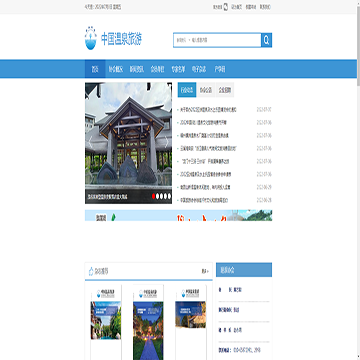
Task: Switch to the second gray news tab
Action: (206, 90)
